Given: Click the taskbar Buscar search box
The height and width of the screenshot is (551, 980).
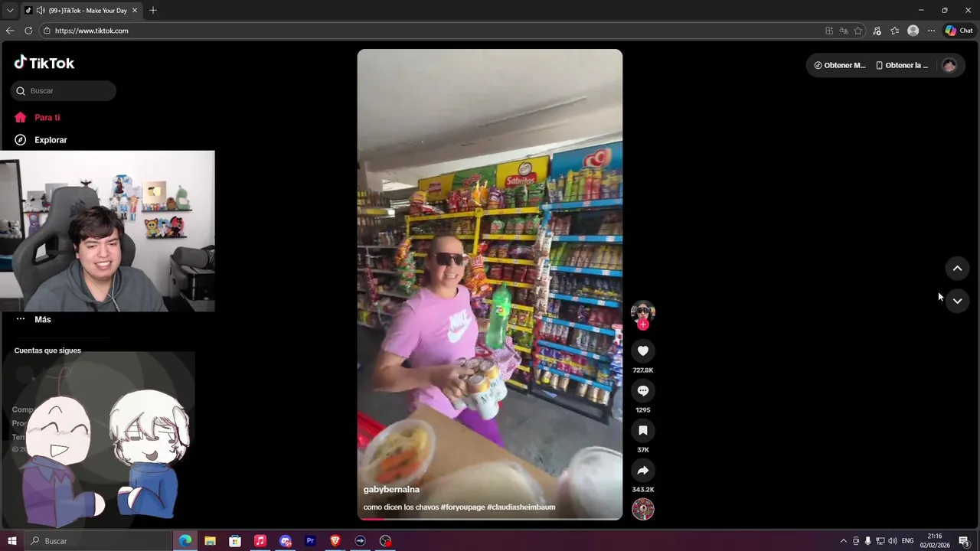Looking at the screenshot, I should point(98,541).
